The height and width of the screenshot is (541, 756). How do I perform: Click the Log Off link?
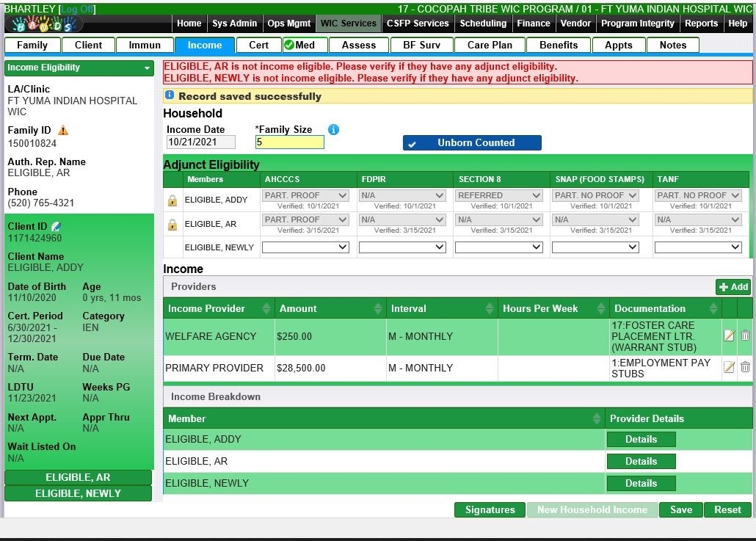77,9
